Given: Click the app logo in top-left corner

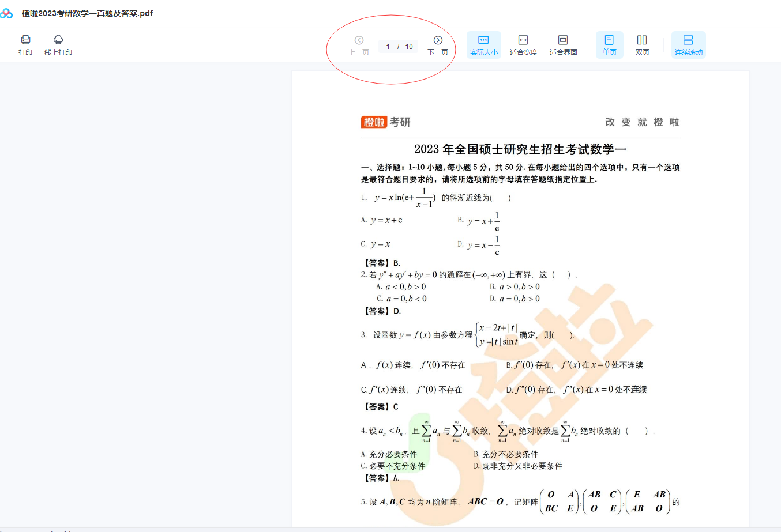Looking at the screenshot, I should pyautogui.click(x=6, y=13).
